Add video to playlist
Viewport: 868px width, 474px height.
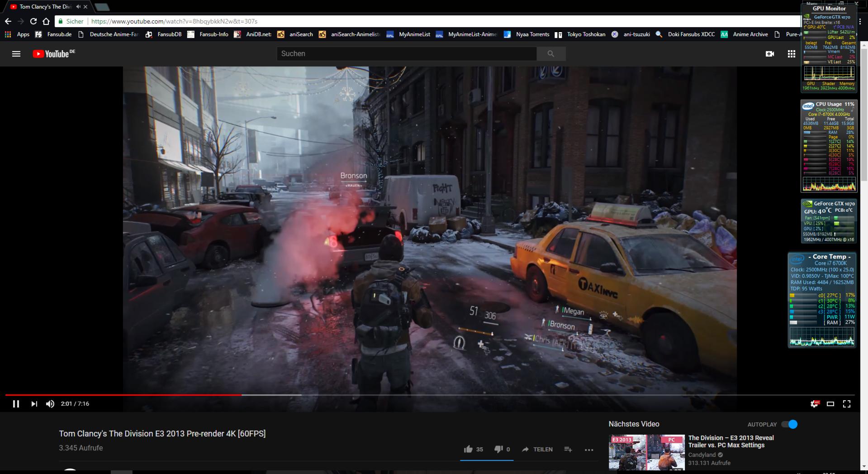[568, 449]
